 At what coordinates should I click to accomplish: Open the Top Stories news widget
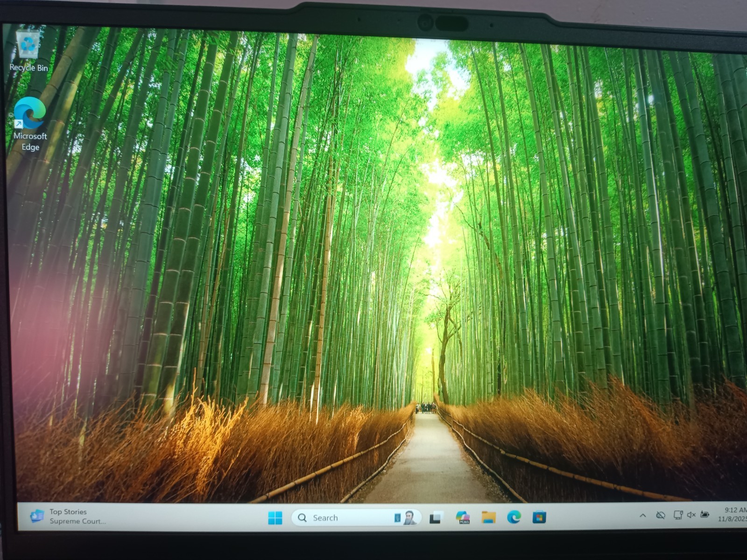68,516
